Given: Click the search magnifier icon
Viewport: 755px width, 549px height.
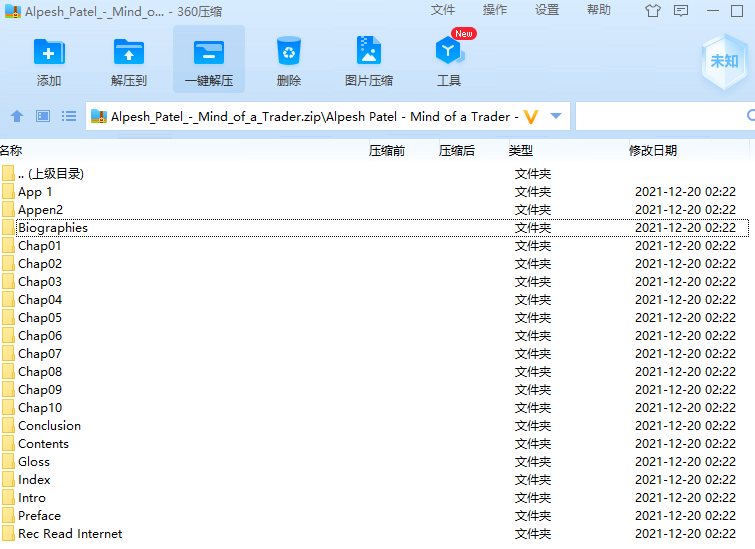Looking at the screenshot, I should [x=751, y=116].
